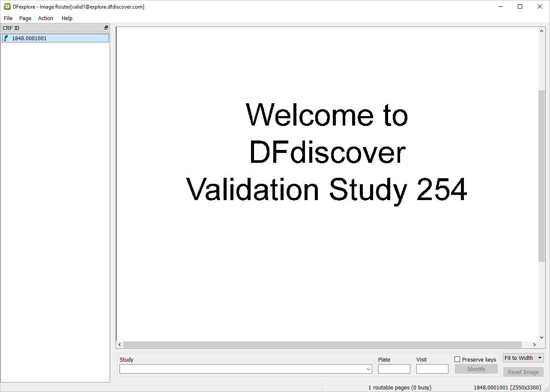This screenshot has width=550, height=392.
Task: Open the Action menu
Action: pyautogui.click(x=45, y=18)
